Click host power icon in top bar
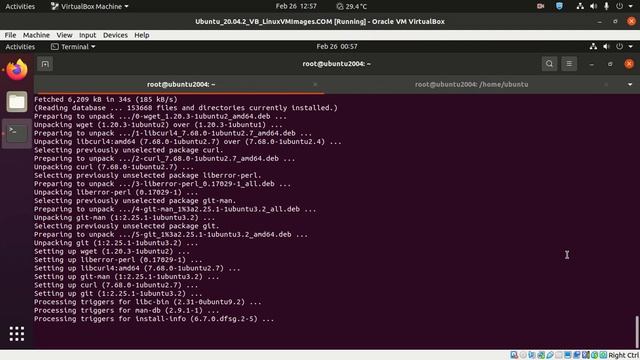The width and height of the screenshot is (640, 360). click(619, 6)
